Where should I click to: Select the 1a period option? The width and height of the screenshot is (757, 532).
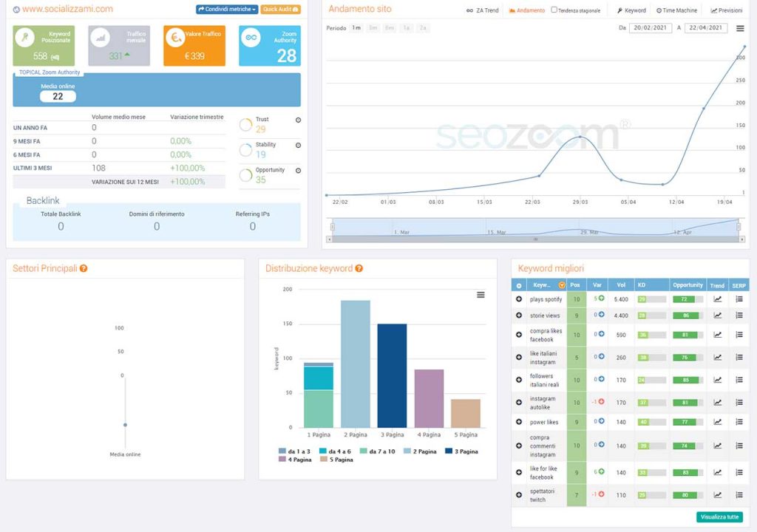pos(407,28)
